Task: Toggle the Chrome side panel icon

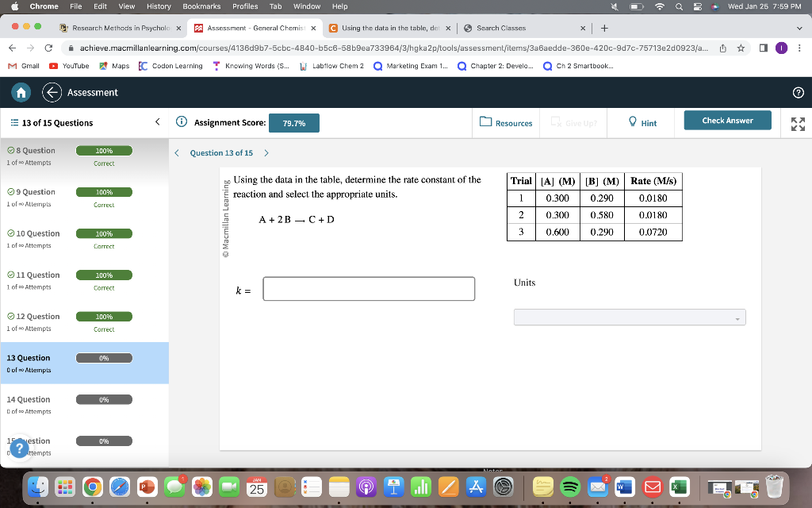Action: point(764,48)
